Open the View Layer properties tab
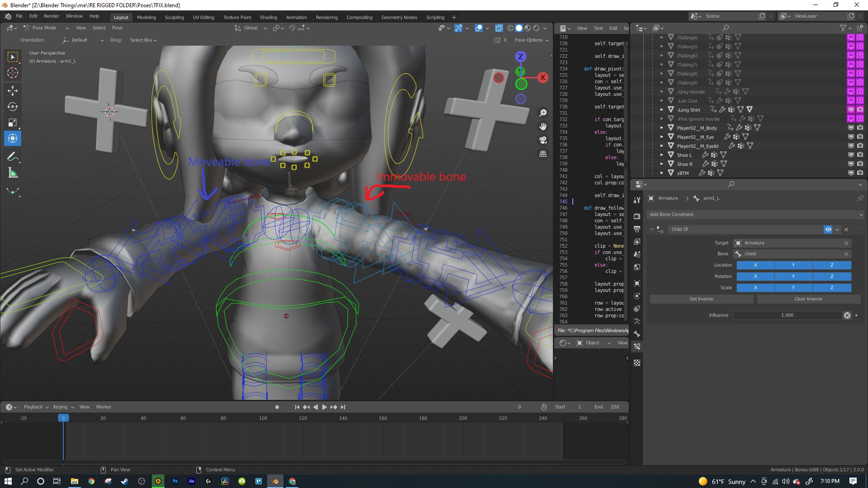Screen dimensions: 868x488 click(637, 242)
